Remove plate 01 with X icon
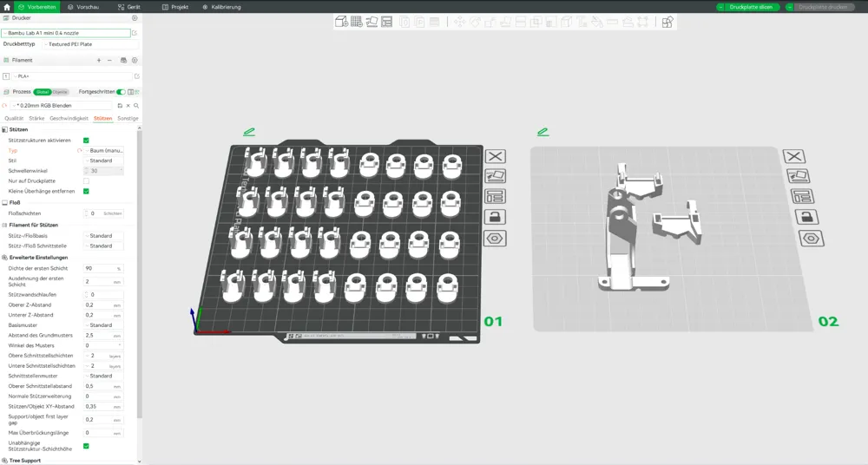 click(x=495, y=157)
